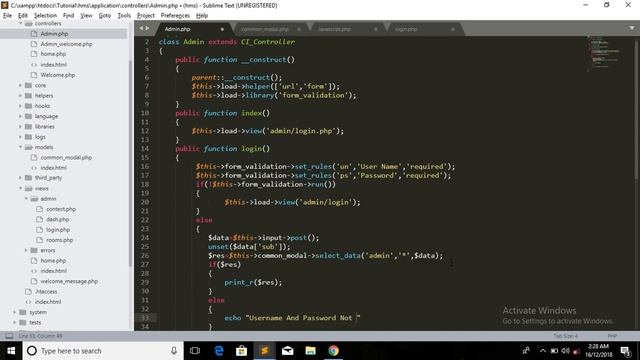Click the file icon beside Admin_welcome.php
The height and width of the screenshot is (360, 640).
tap(34, 44)
